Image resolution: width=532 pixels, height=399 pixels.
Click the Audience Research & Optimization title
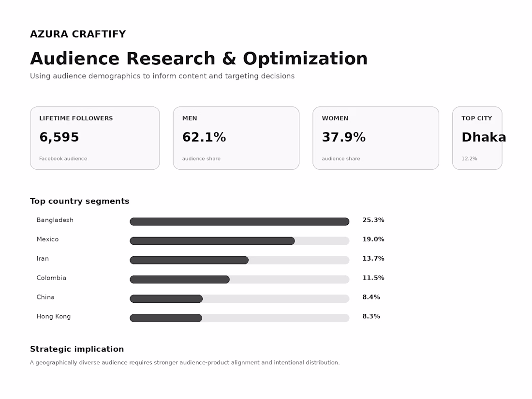pos(199,59)
